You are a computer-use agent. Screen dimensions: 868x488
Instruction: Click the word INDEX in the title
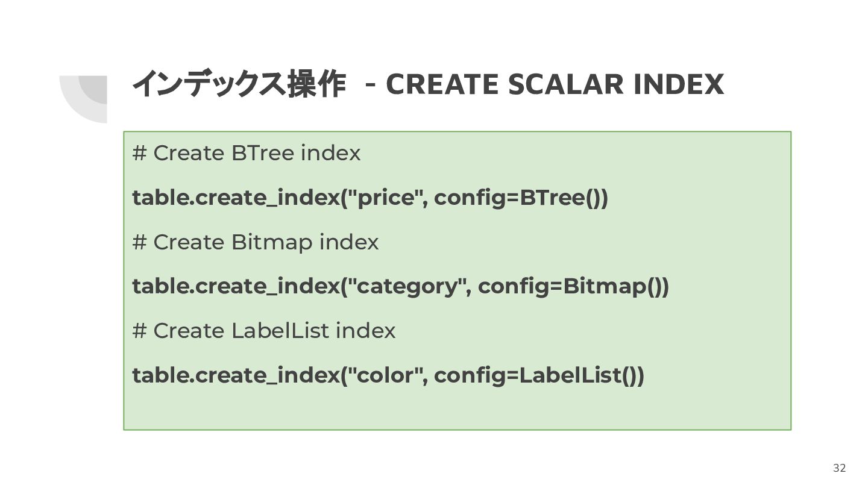[679, 84]
